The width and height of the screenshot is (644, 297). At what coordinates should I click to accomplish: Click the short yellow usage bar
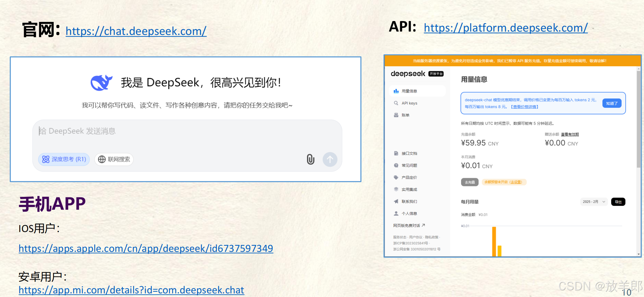499,251
